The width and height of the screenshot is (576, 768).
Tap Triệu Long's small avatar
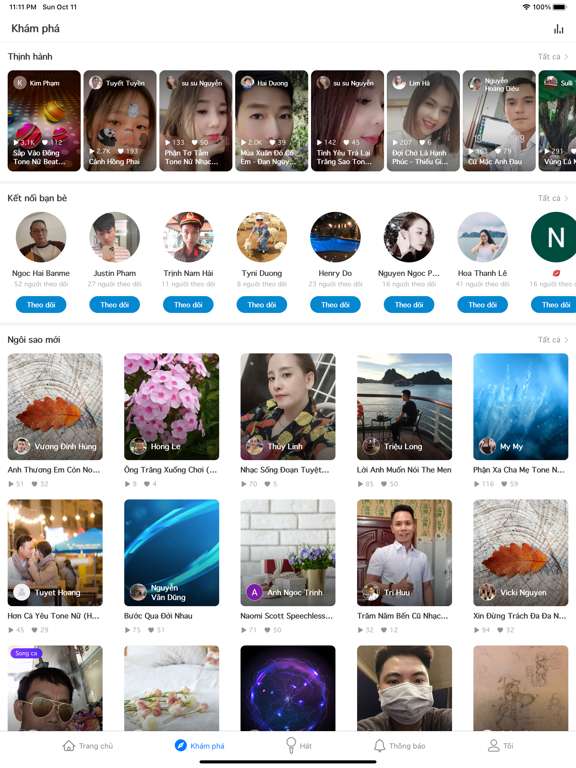(x=371, y=446)
